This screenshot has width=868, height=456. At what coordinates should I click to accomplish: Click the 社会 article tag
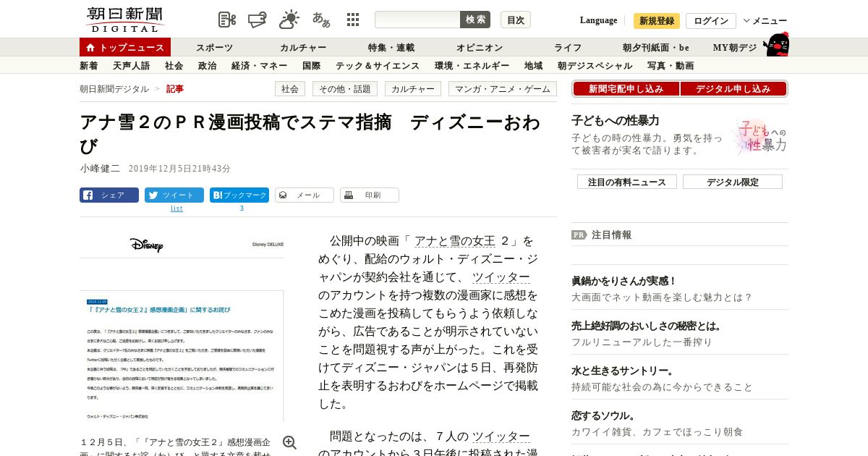tap(290, 89)
